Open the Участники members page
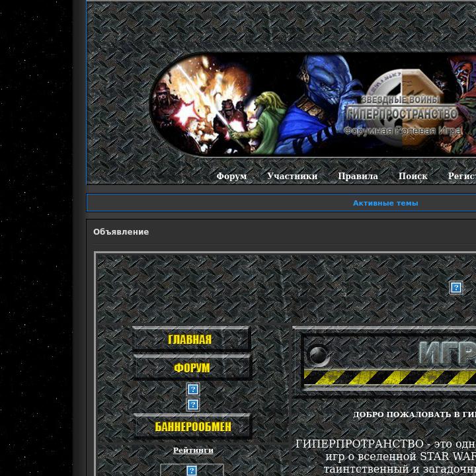 pyautogui.click(x=292, y=176)
